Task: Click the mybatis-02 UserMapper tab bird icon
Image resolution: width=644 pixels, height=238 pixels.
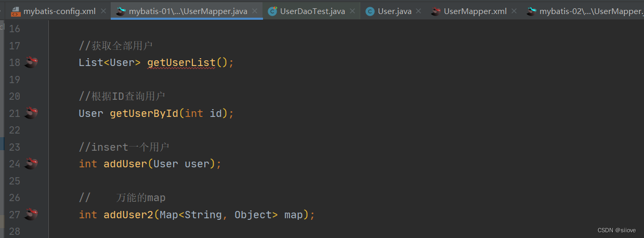Action: [532, 11]
